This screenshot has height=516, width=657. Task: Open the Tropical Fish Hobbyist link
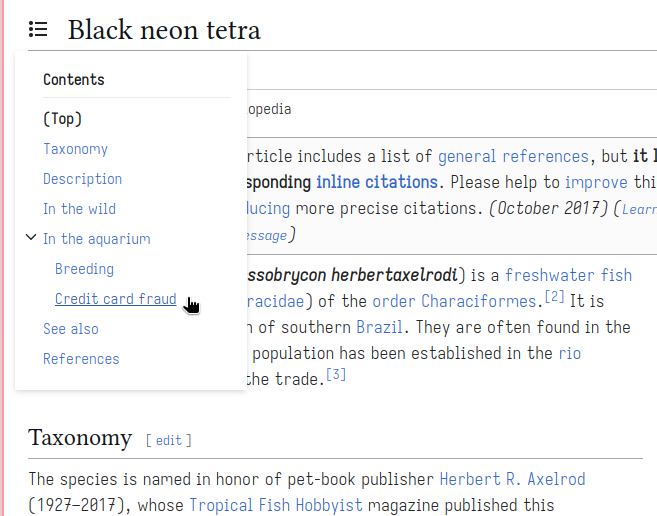click(276, 505)
